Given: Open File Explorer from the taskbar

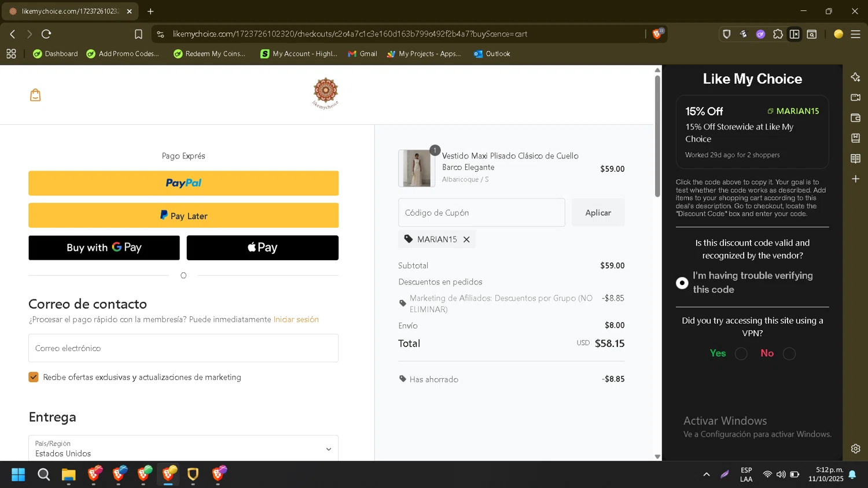Looking at the screenshot, I should coord(68,475).
